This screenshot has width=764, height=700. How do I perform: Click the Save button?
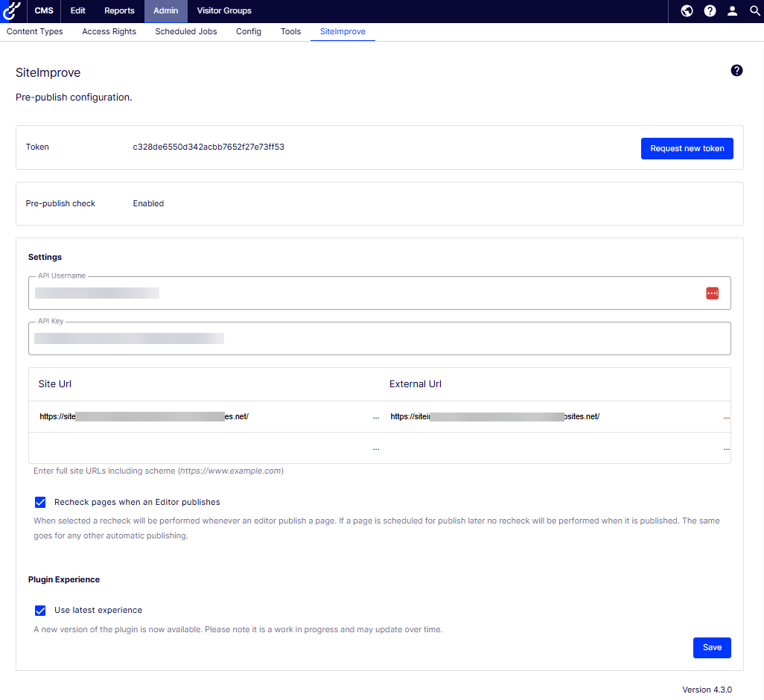click(711, 647)
